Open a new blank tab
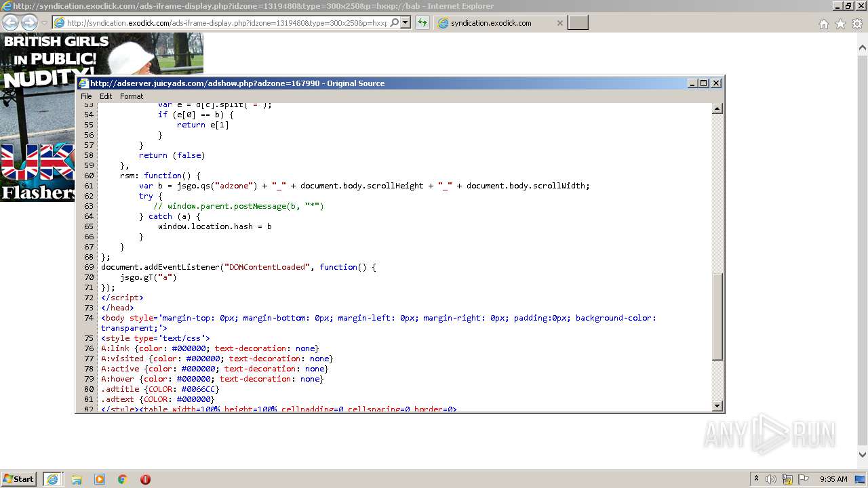Screen dimensions: 868x488 tap(578, 23)
